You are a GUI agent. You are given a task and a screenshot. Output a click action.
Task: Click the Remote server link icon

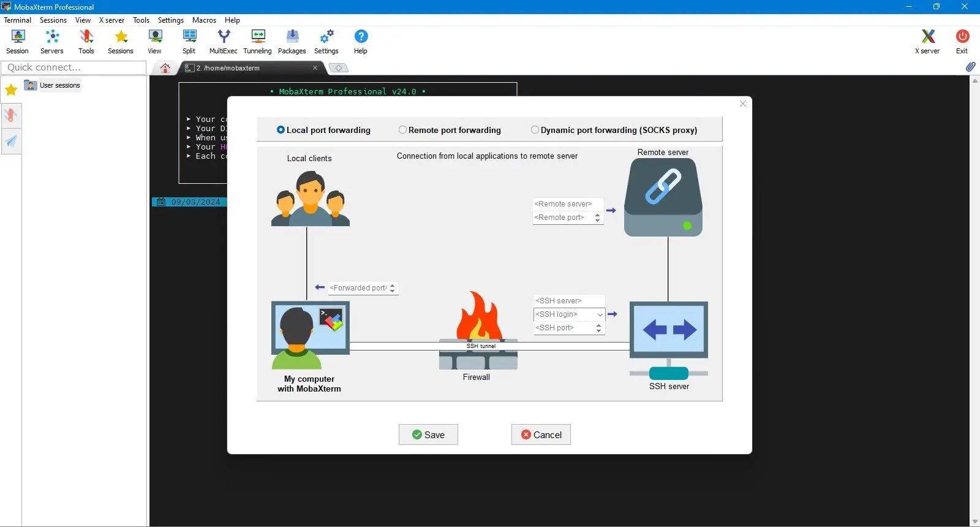[x=663, y=197]
